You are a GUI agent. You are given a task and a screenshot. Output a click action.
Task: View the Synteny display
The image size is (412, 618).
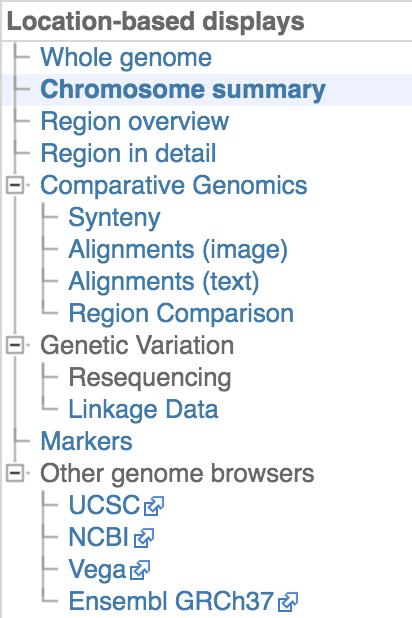115,218
